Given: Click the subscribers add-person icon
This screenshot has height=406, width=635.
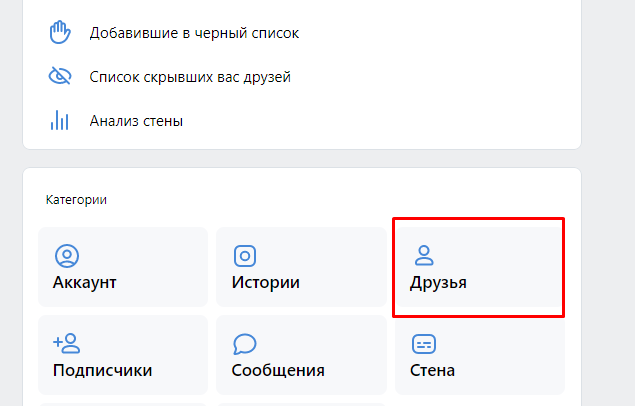Looking at the screenshot, I should [67, 343].
